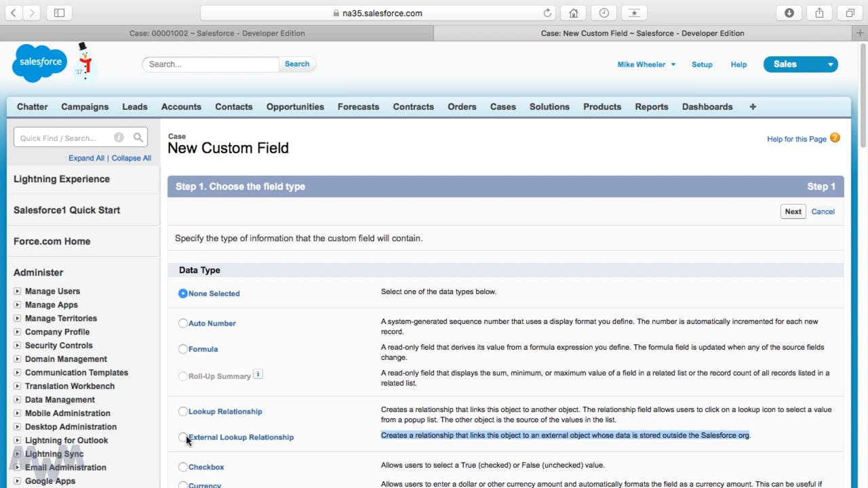
Task: Open the Campaigns tab
Action: [x=85, y=106]
